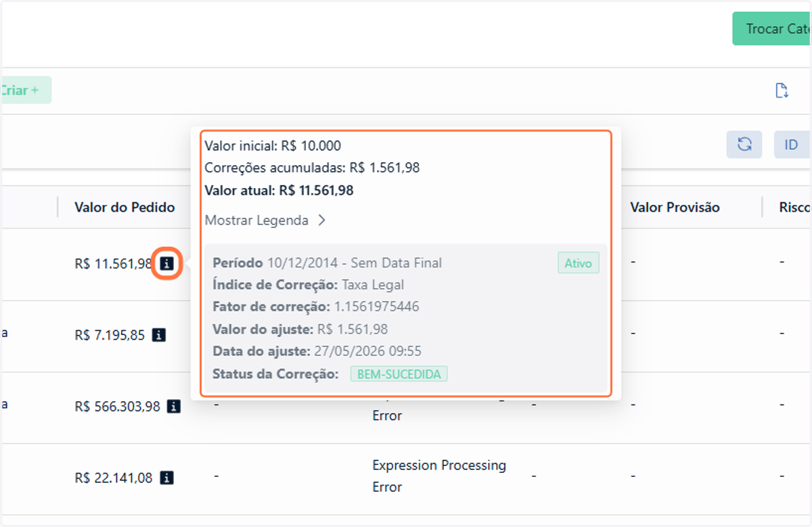The image size is (812, 527).
Task: Expand Mostrar Legenda
Action: tap(266, 220)
